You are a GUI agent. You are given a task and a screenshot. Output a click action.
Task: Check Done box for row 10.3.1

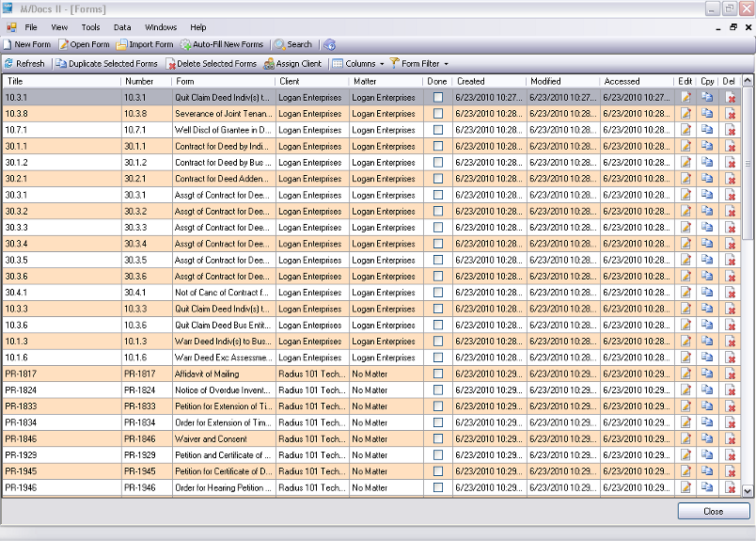(438, 98)
